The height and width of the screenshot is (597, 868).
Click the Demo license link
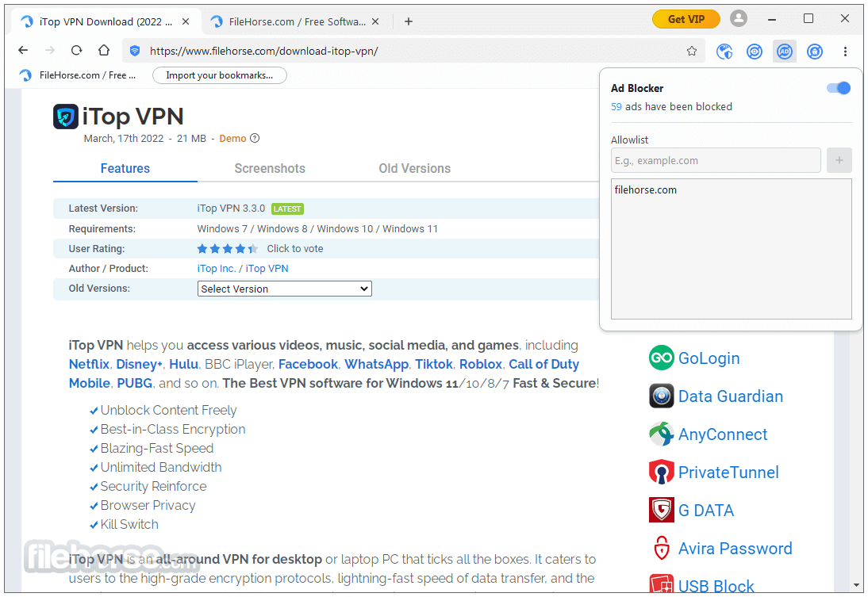click(x=232, y=138)
